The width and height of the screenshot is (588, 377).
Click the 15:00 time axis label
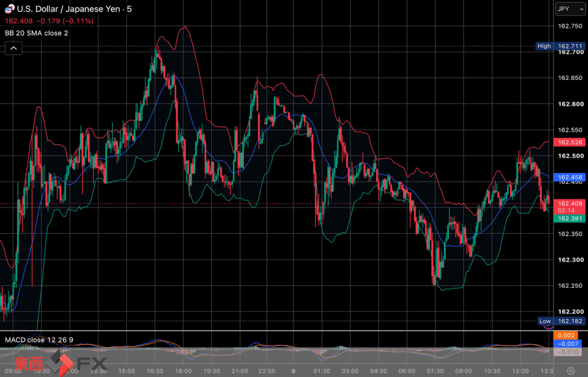pyautogui.click(x=126, y=371)
